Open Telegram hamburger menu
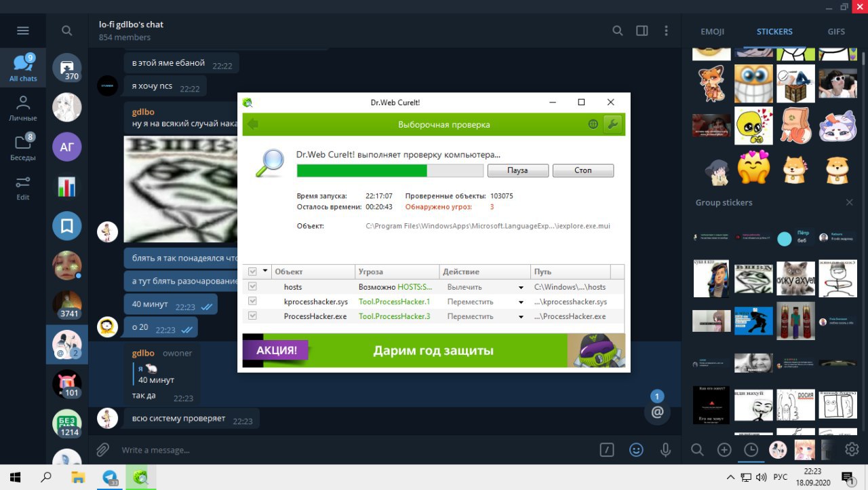 coord(23,31)
